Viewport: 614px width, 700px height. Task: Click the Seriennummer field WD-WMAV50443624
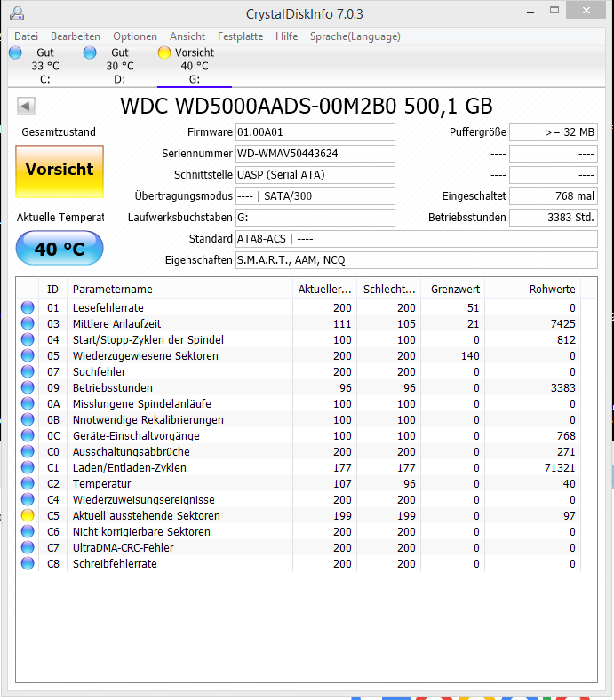tap(315, 154)
